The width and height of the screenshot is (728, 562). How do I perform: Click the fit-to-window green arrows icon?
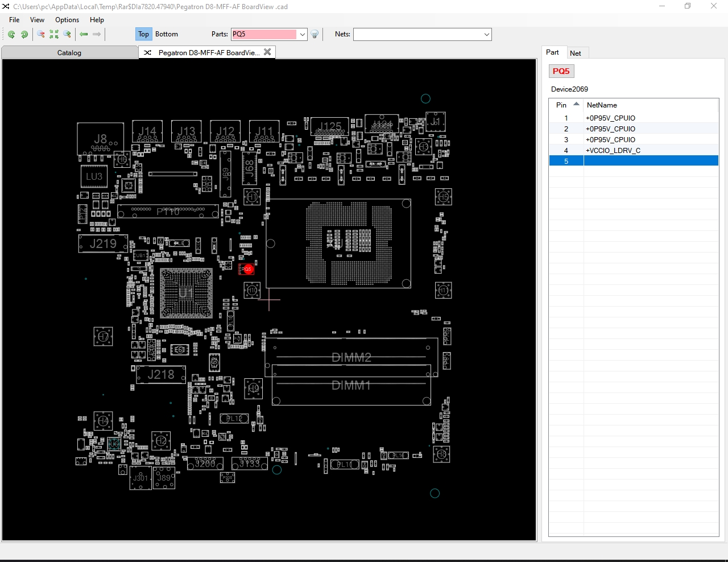pos(54,34)
